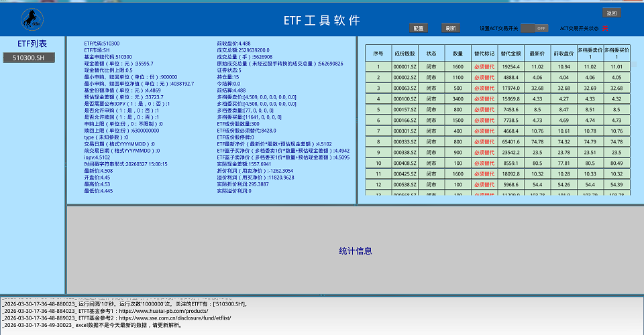Screen dimensions: 644x335
Task: Click 闭市 status in the 000333.SZ row
Action: point(431,142)
